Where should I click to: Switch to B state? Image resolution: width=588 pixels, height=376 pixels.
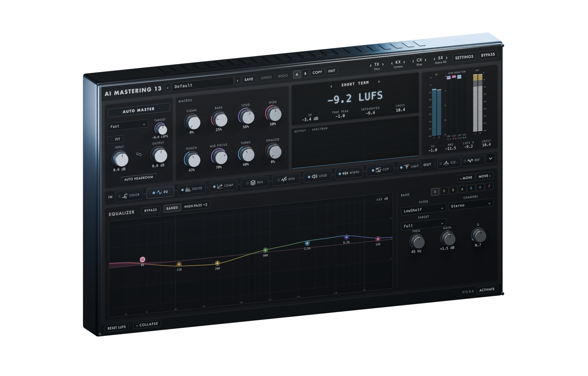click(x=305, y=73)
